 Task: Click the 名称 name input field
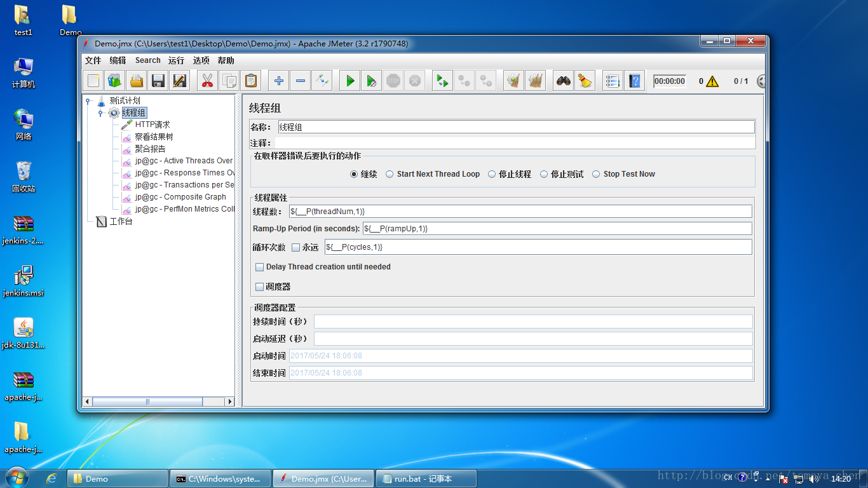click(x=517, y=127)
